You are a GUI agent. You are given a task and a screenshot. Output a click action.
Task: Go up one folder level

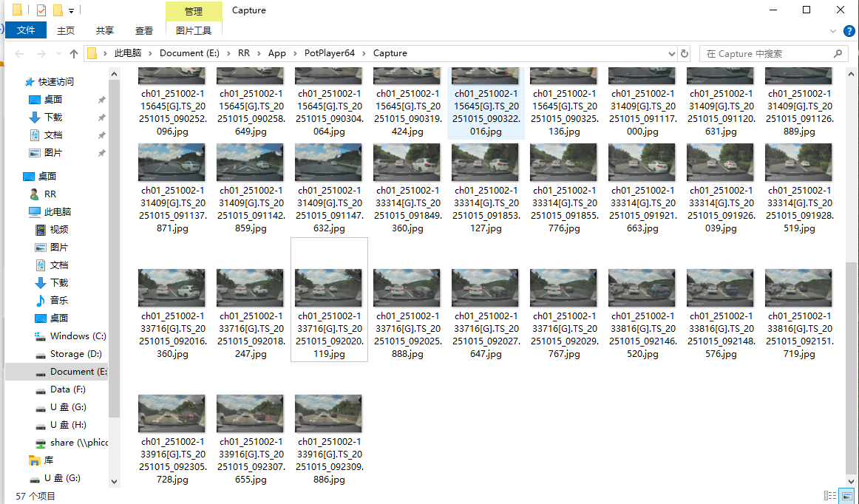[74, 54]
